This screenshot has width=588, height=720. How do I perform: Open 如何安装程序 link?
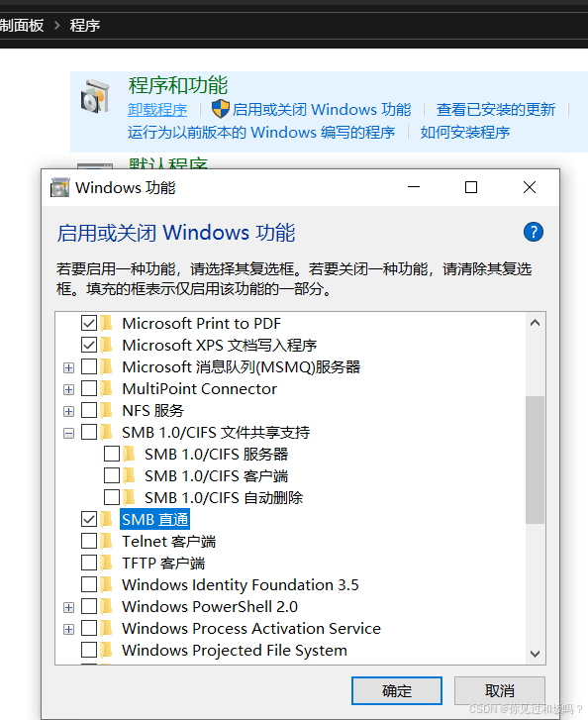(465, 133)
